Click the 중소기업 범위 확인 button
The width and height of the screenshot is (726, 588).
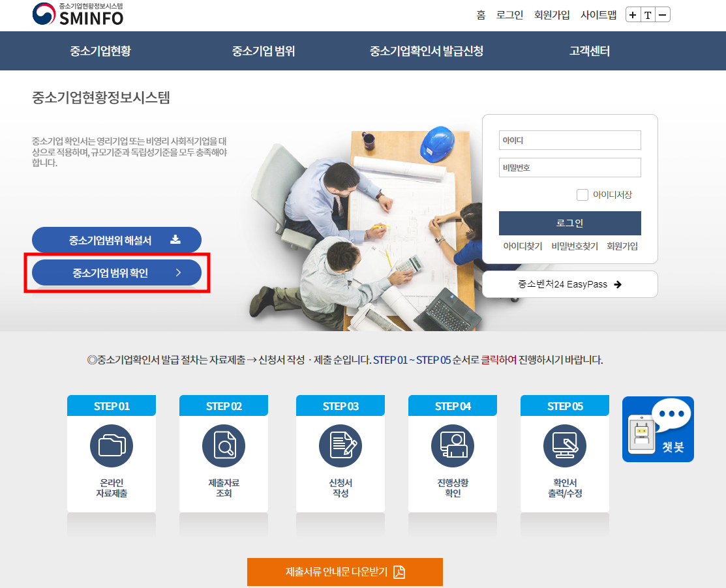(117, 272)
